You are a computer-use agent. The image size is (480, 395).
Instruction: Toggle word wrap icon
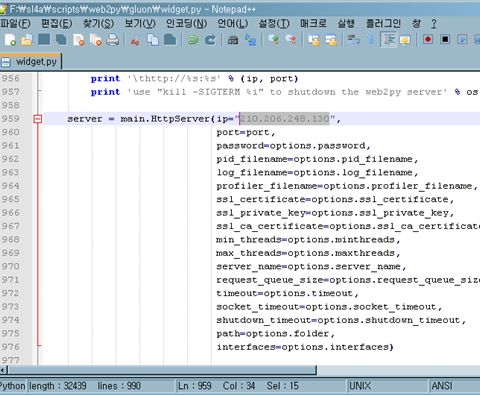pyautogui.click(x=353, y=40)
